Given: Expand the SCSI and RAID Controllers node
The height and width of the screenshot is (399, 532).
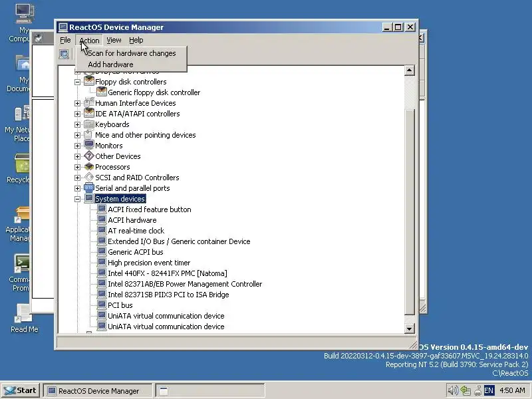Looking at the screenshot, I should [x=77, y=178].
